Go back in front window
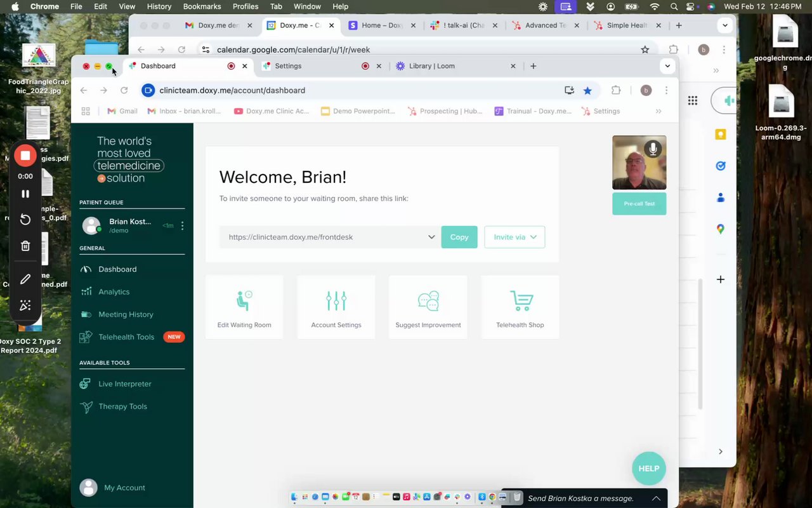Image resolution: width=812 pixels, height=508 pixels. (x=84, y=90)
